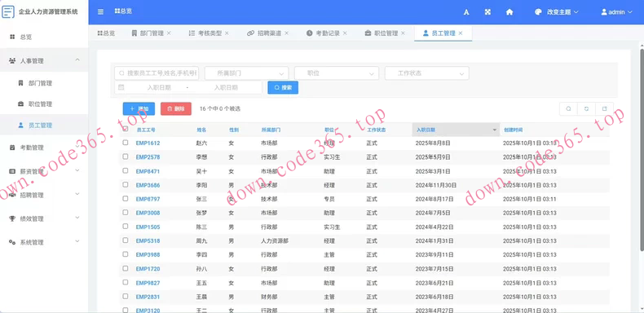
Task: Click the table refresh icon
Action: [586, 109]
